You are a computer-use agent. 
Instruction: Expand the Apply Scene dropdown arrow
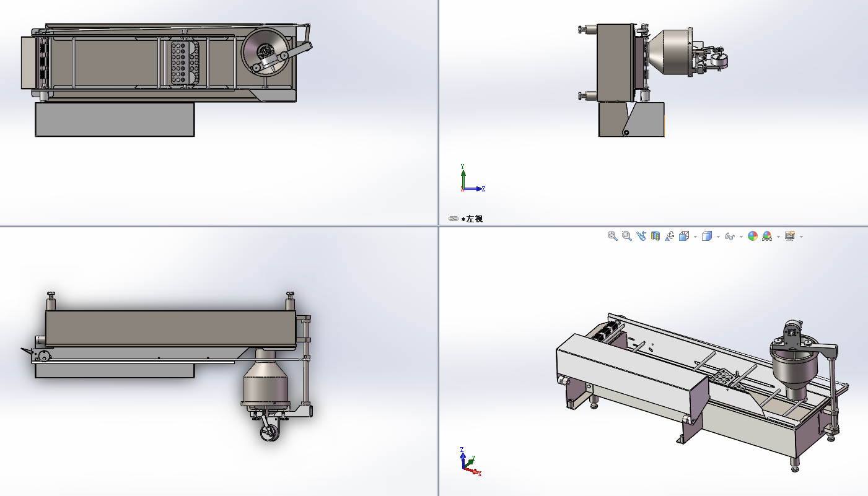click(778, 237)
